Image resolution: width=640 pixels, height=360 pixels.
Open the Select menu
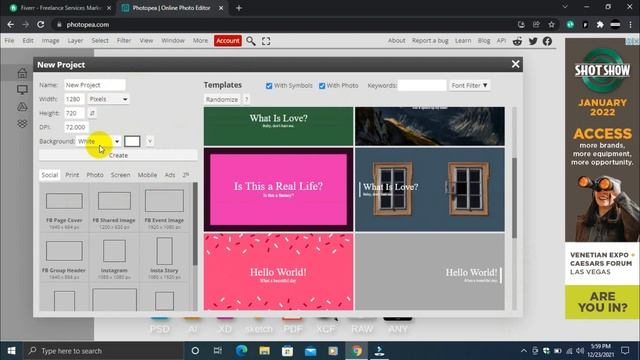pyautogui.click(x=100, y=40)
